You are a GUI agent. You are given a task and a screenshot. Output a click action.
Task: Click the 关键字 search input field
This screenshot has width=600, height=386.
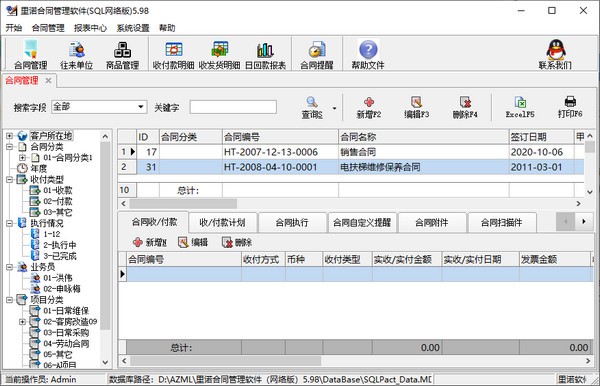click(x=233, y=107)
